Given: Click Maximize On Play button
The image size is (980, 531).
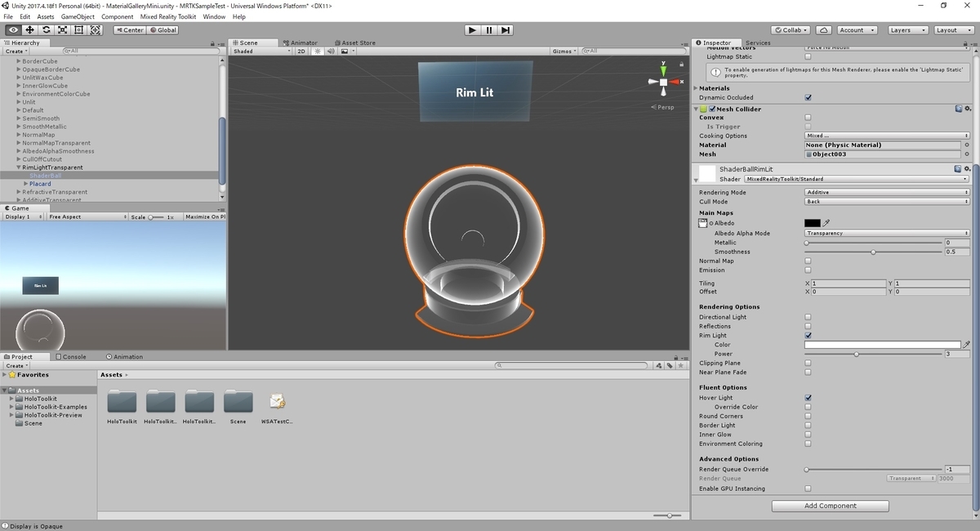Looking at the screenshot, I should click(x=206, y=217).
